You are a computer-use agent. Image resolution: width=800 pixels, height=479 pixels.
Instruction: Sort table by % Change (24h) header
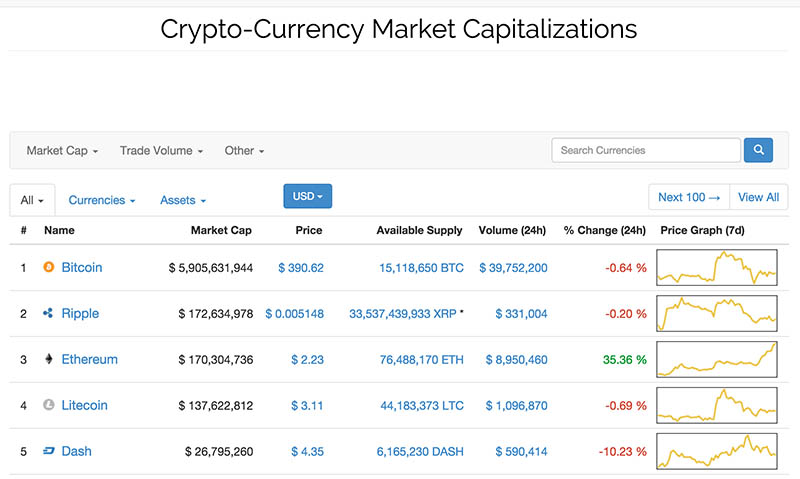coord(605,230)
